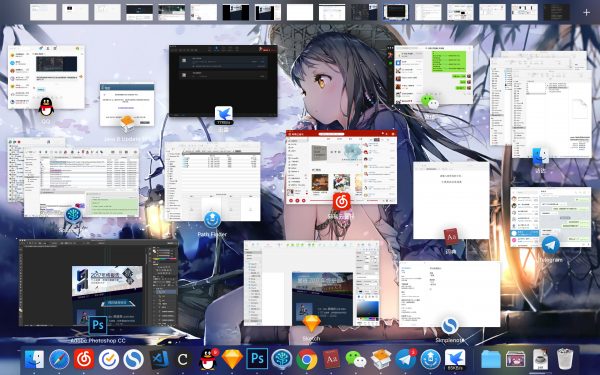Open NetEase Cloud Music Dock icon
600x375 pixels.
coord(84,359)
